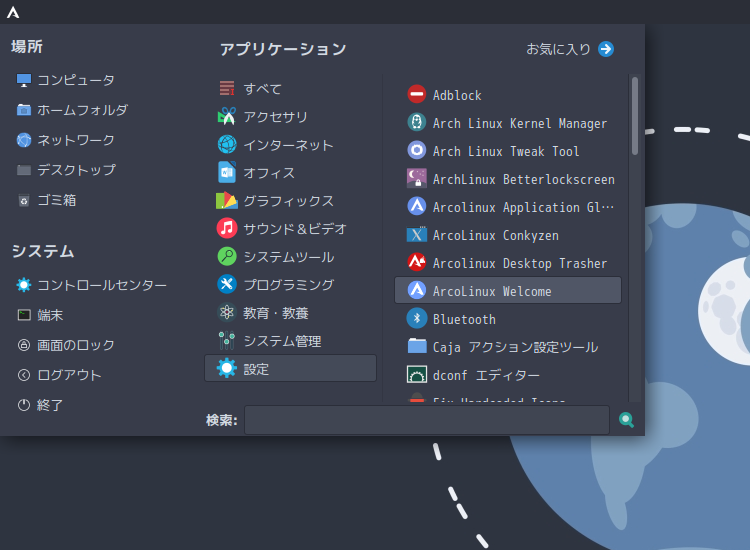750x550 pixels.
Task: Launch Arcolinux Desktop Trasher icon
Action: click(x=417, y=262)
